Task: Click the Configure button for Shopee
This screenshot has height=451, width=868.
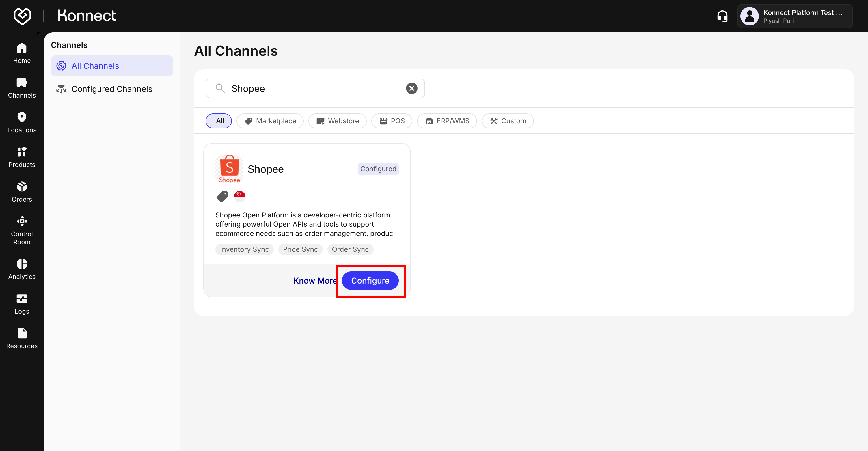Action: coord(370,281)
